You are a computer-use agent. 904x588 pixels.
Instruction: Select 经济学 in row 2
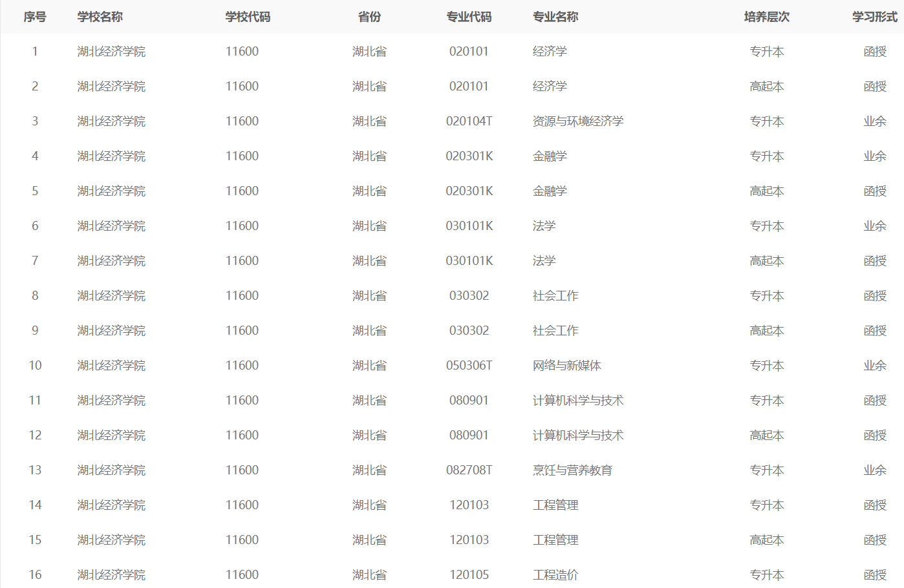(x=550, y=87)
